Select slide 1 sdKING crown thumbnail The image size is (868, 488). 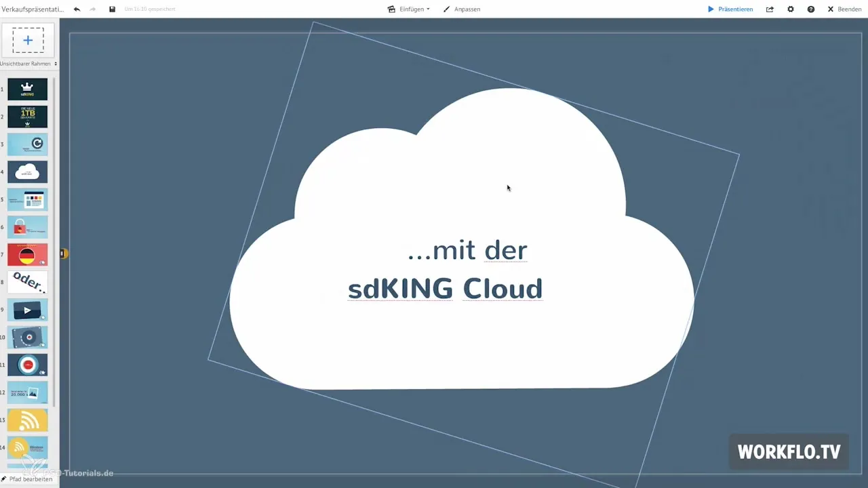pos(28,89)
